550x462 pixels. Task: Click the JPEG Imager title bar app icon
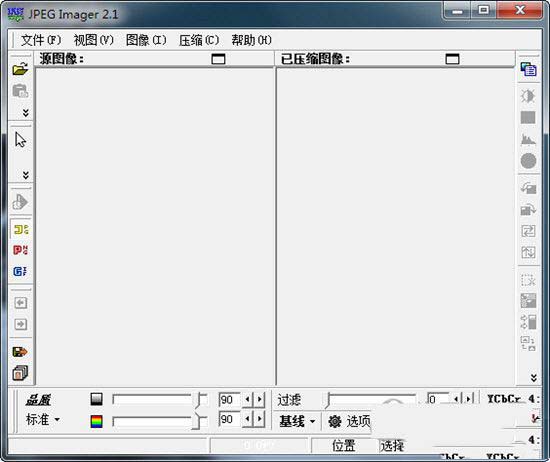click(16, 14)
